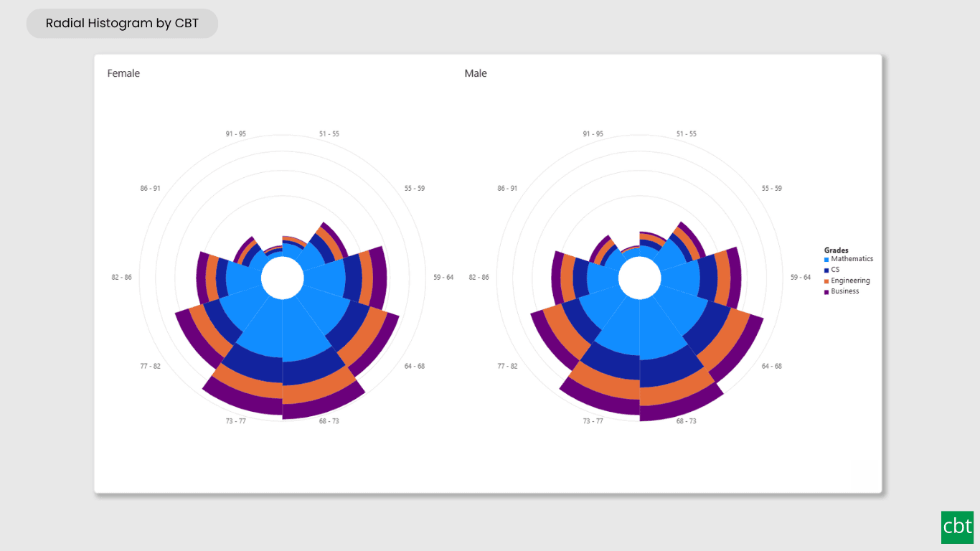
Task: Click Male chart's 68 - 73 label
Action: point(687,421)
